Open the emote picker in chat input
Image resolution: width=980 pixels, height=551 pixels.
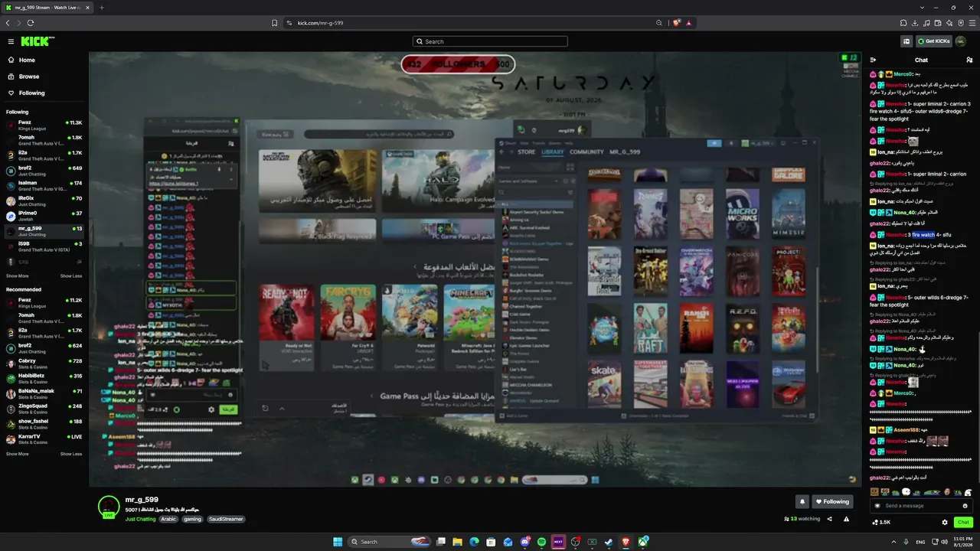[965, 506]
